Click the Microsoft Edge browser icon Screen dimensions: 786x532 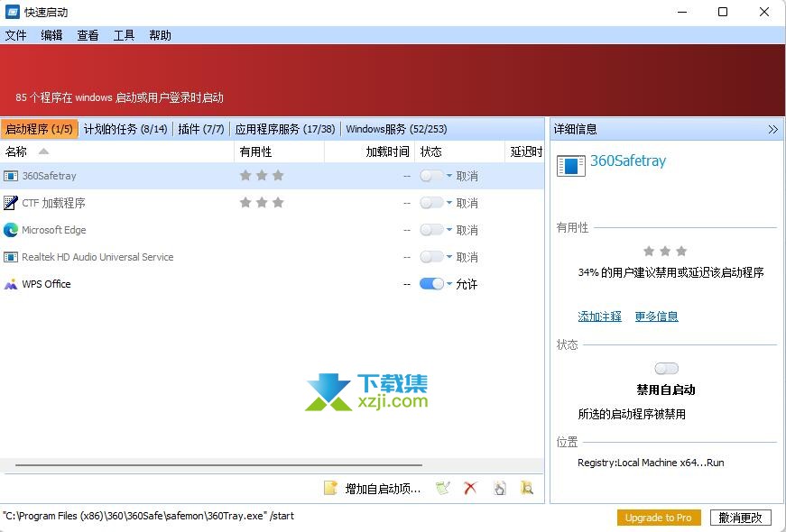(11, 230)
